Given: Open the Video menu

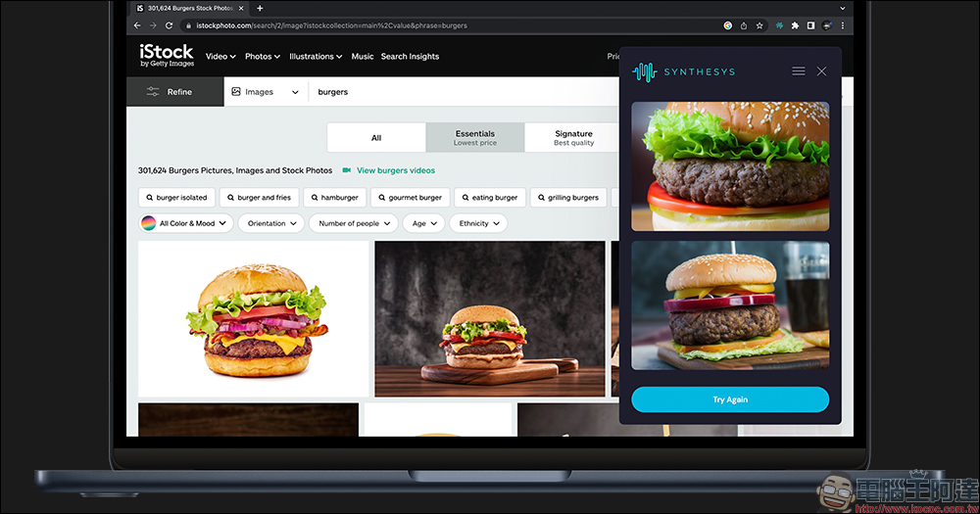Looking at the screenshot, I should [x=220, y=56].
